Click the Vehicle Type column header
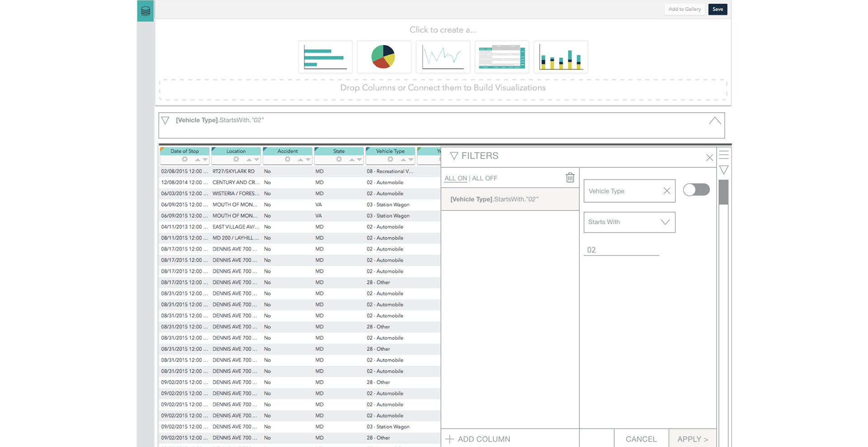The width and height of the screenshot is (868, 447). point(390,151)
